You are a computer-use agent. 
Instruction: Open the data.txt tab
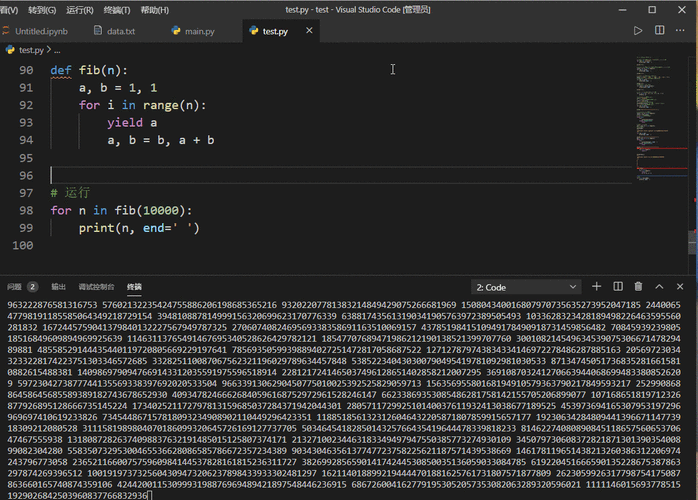click(x=120, y=31)
